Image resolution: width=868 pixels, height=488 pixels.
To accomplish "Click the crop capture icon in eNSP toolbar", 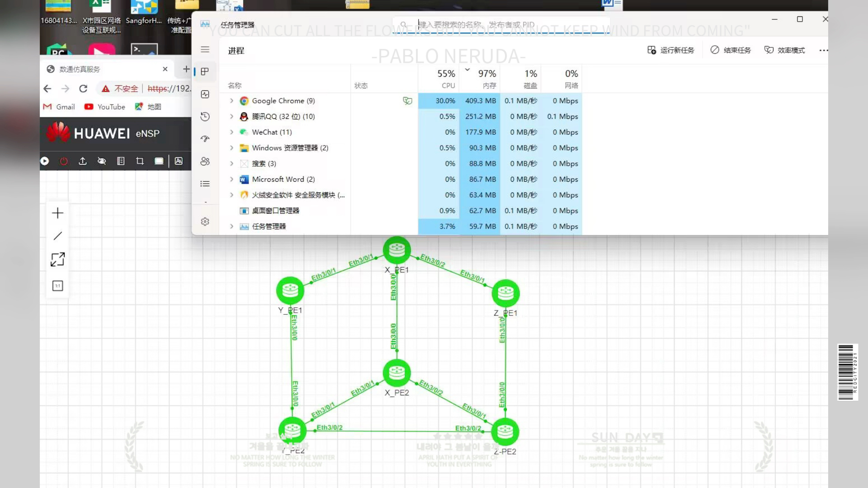I will coord(140,161).
